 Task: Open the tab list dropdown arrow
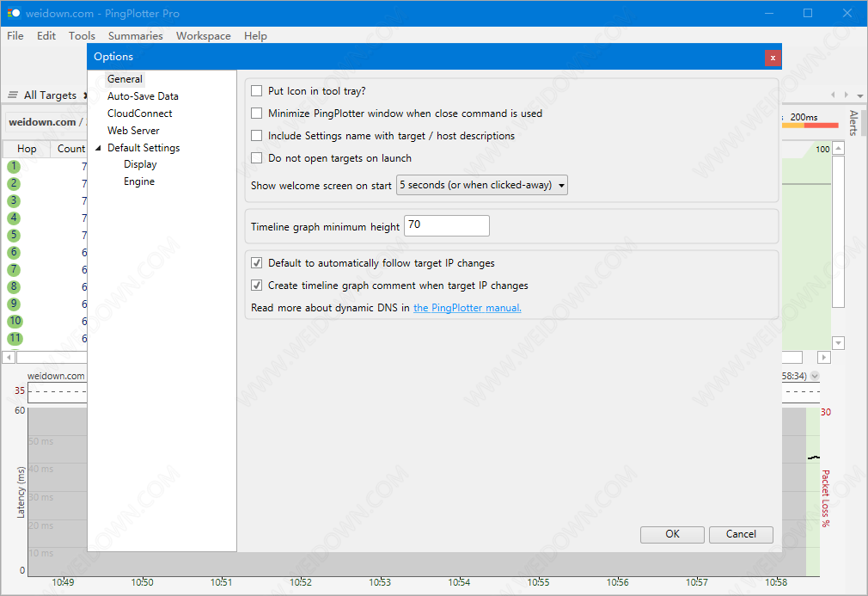(859, 95)
